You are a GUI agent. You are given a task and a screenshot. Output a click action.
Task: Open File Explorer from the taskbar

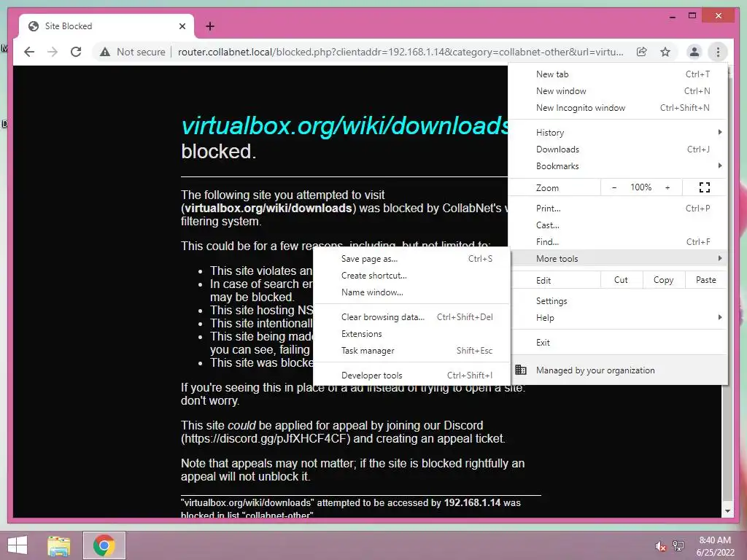tap(58, 545)
